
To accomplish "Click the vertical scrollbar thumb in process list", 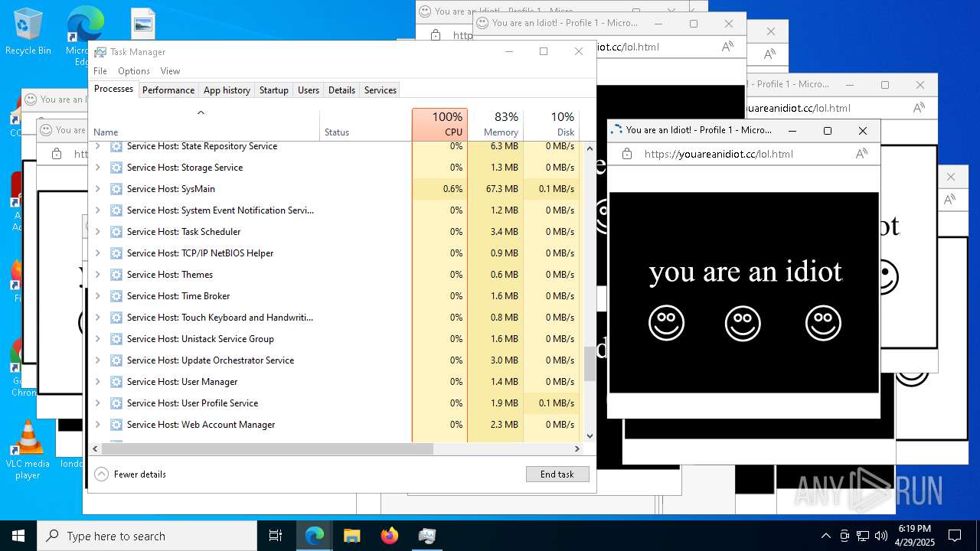I will [x=590, y=364].
